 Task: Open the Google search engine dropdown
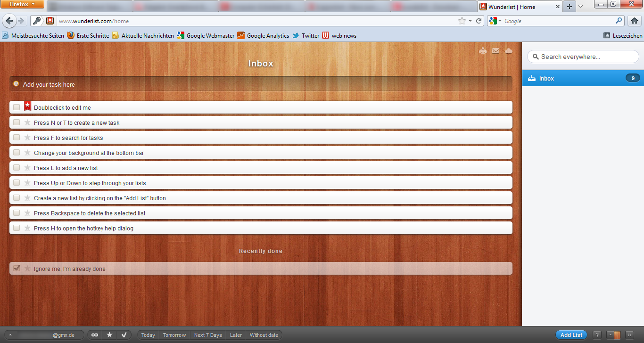(498, 21)
